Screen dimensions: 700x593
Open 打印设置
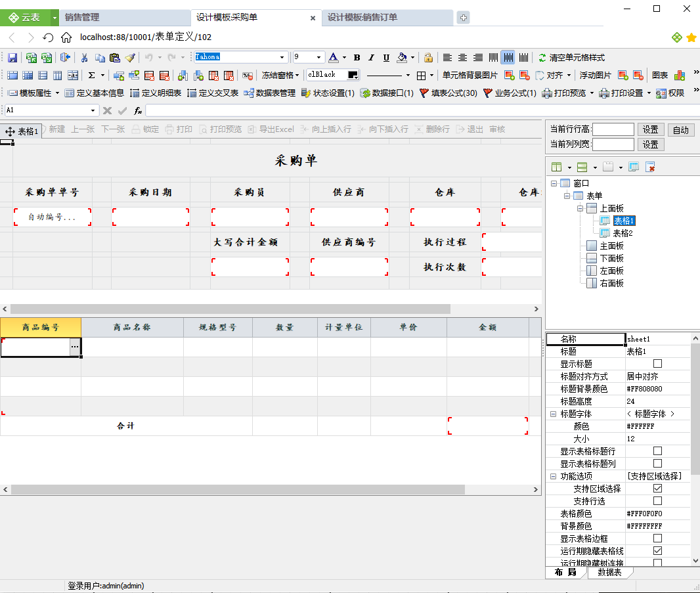click(625, 93)
